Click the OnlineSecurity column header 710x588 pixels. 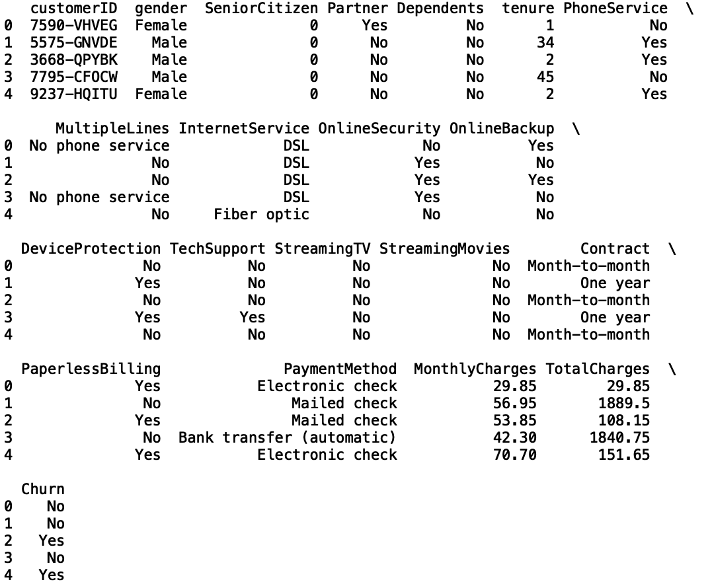click(379, 128)
